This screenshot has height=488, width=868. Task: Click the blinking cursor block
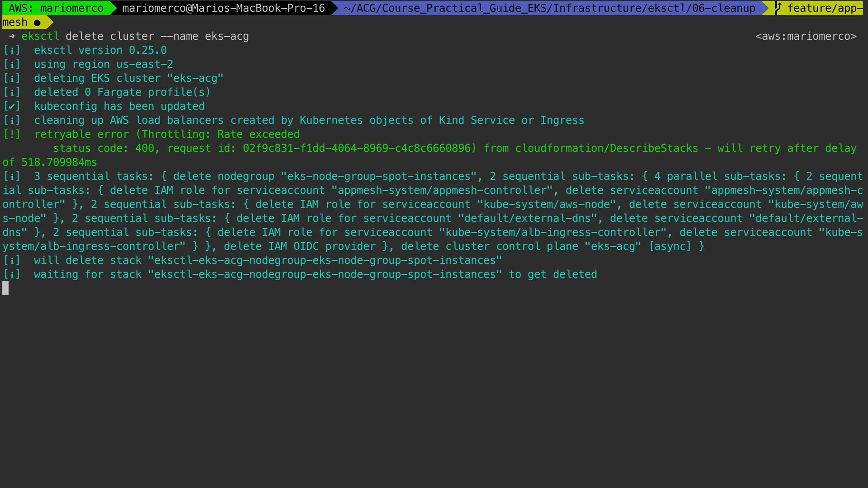pos(5,288)
